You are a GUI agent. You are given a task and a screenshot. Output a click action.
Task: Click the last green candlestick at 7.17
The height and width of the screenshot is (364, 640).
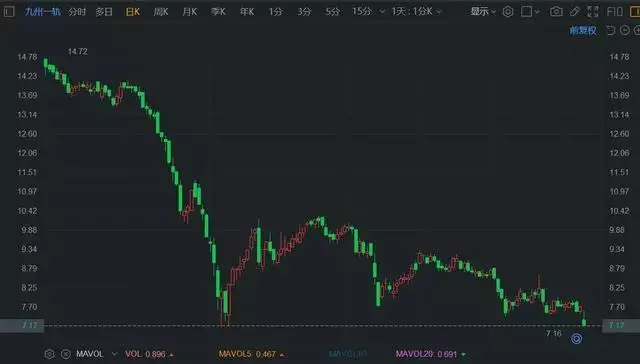(x=584, y=321)
